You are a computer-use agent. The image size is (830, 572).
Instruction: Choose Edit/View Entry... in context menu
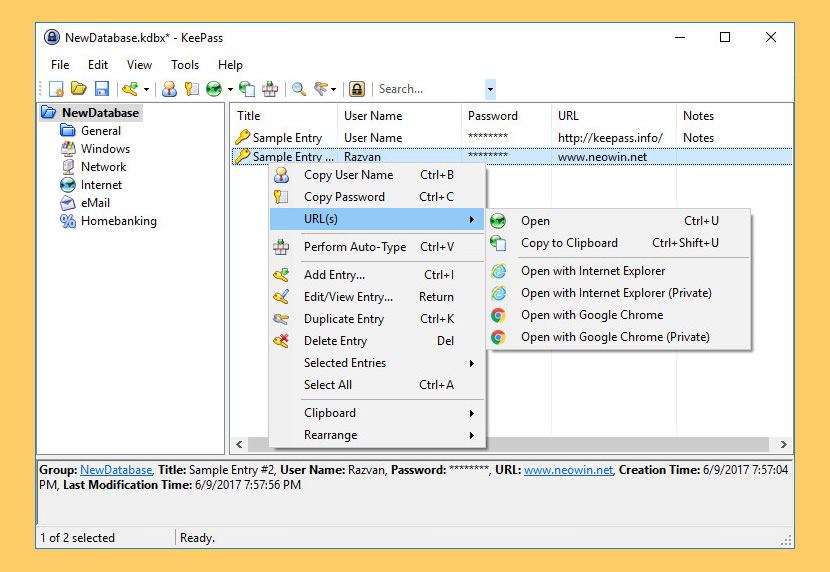tap(377, 297)
